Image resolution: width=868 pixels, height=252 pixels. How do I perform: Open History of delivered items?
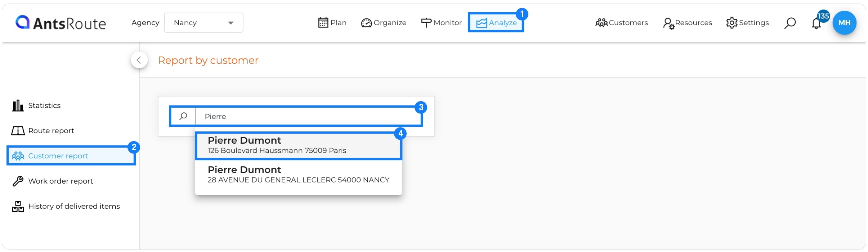point(66,206)
